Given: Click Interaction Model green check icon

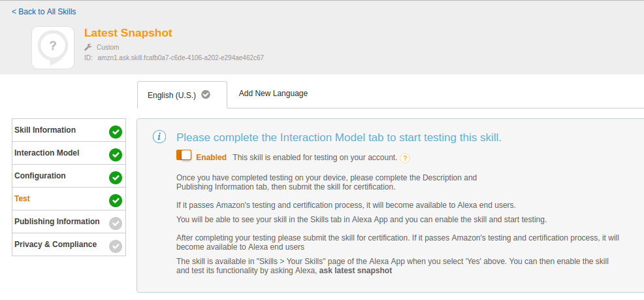Looking at the screenshot, I should [x=116, y=155].
